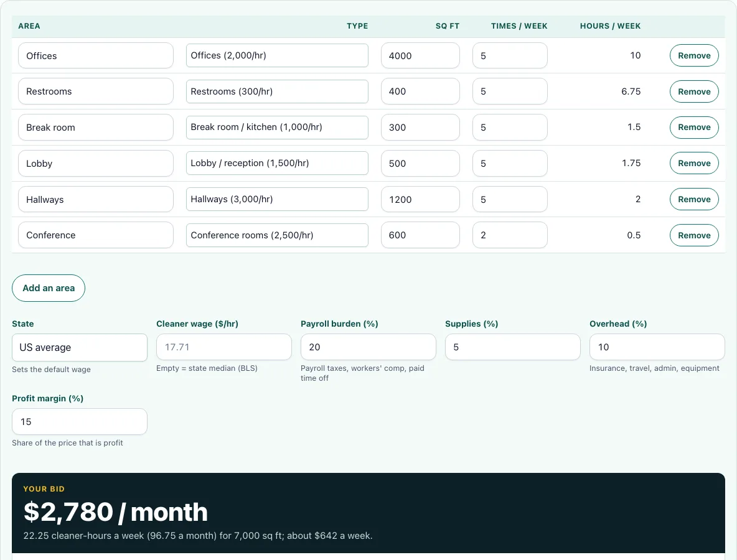Viewport: 737px width, 560px height.
Task: Edit the Restrooms area name field
Action: click(x=96, y=91)
